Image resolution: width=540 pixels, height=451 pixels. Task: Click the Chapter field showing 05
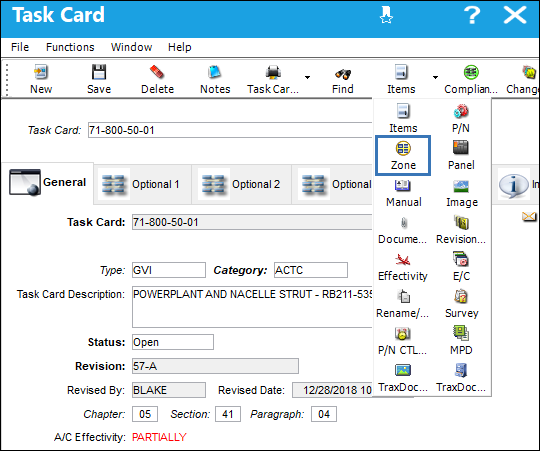click(145, 414)
